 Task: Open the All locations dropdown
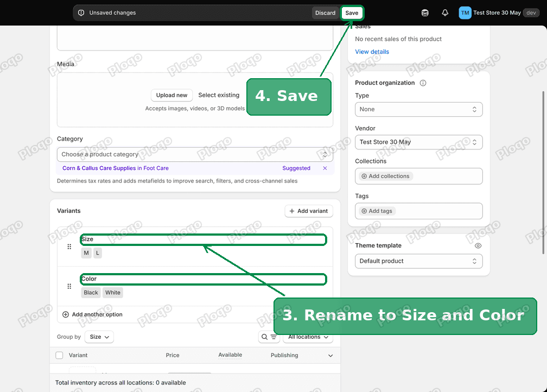click(x=308, y=337)
